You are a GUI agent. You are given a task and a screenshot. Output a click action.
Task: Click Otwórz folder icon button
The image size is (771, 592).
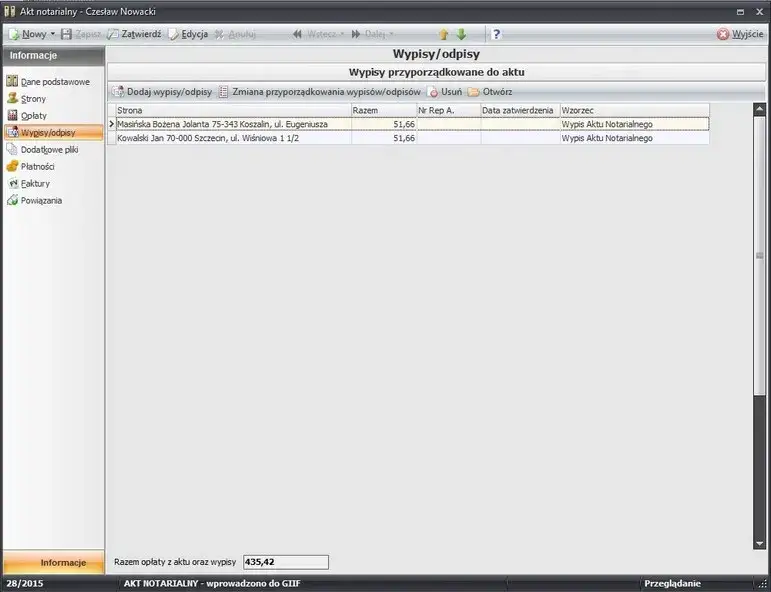coord(490,91)
